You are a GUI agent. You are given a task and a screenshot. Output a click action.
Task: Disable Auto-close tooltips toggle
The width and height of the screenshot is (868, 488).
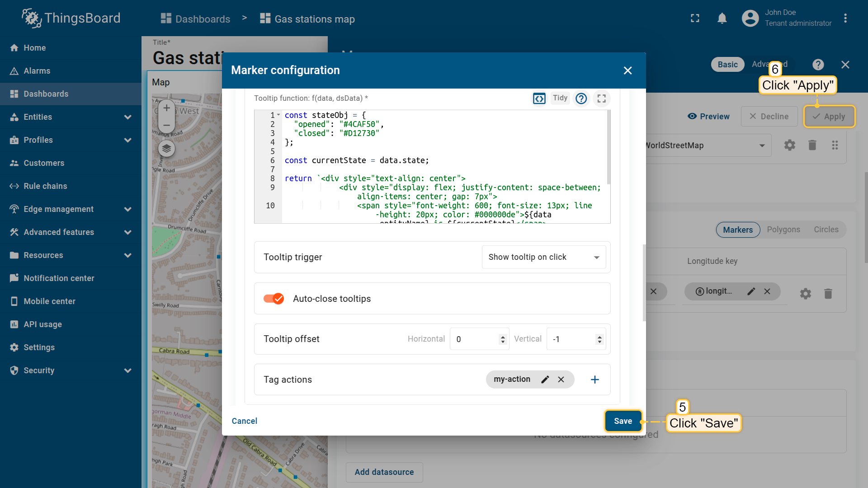click(274, 299)
